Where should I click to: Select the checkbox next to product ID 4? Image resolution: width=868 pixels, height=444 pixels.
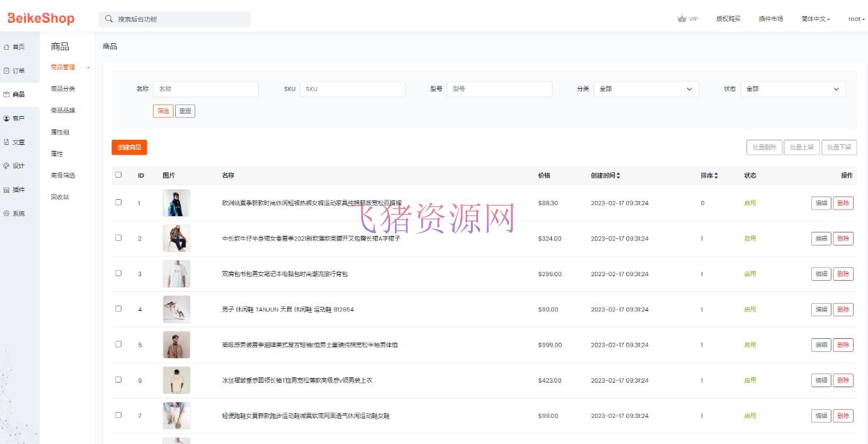tap(118, 309)
